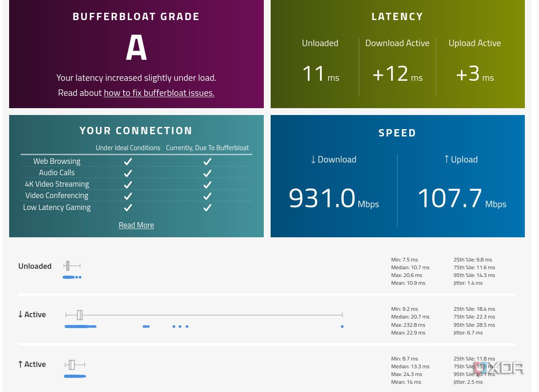Click 'Jitter: 6.7 ms' stat
This screenshot has width=539, height=392.
coord(468,333)
